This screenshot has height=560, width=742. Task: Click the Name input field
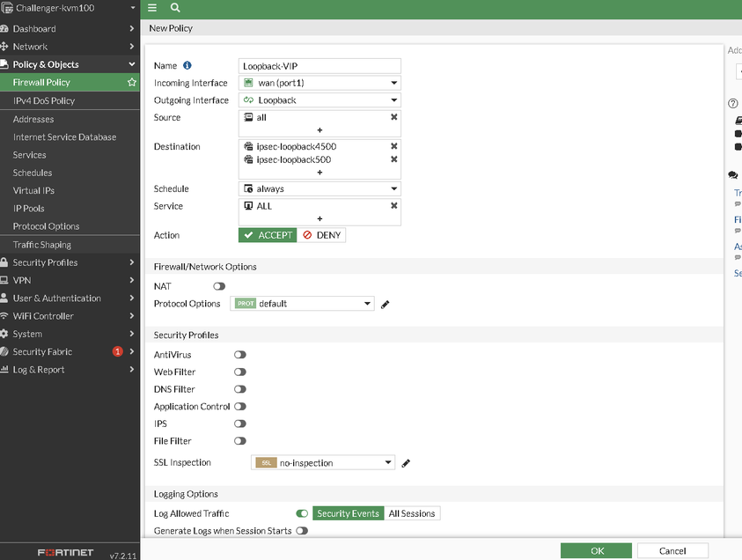point(320,66)
